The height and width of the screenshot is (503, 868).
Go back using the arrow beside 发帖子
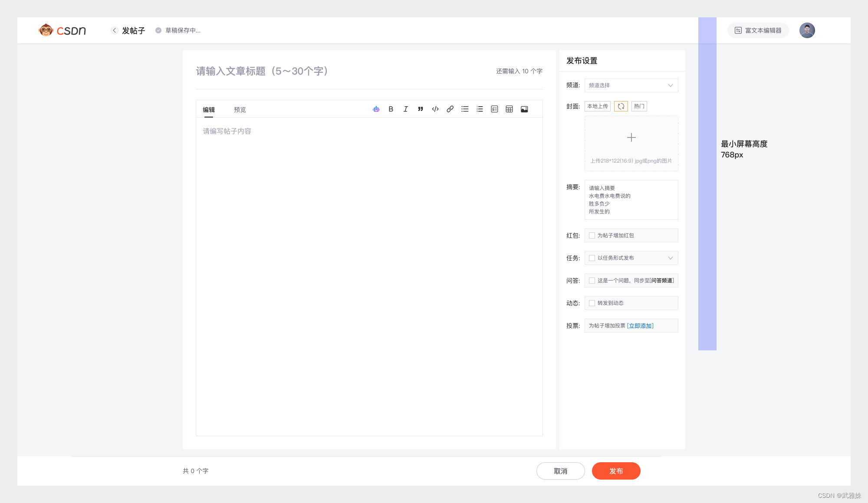pos(114,30)
